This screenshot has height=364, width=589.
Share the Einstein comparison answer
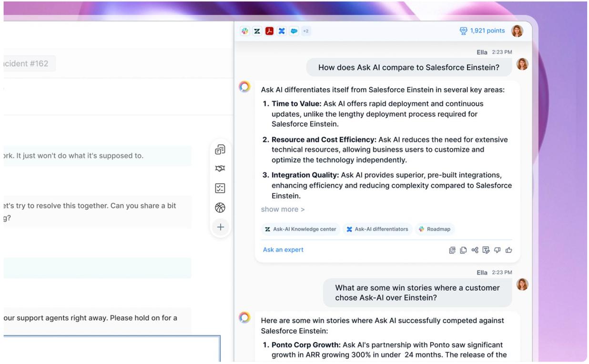tap(475, 250)
